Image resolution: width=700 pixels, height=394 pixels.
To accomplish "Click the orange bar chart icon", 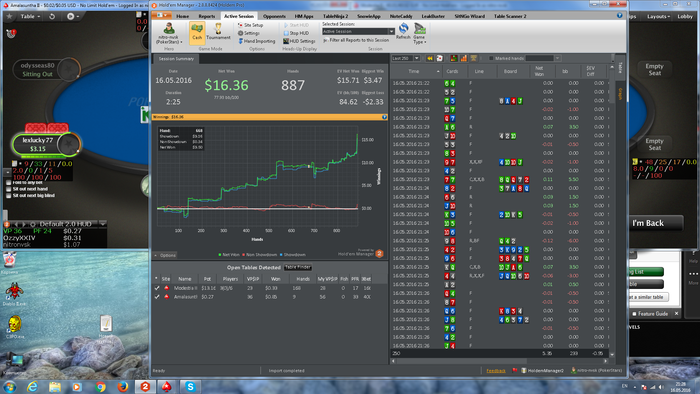I will [x=463, y=58].
